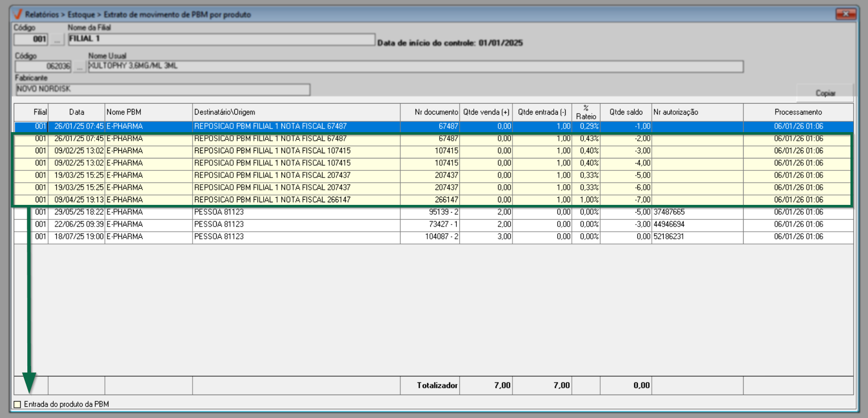Image resolution: width=868 pixels, height=418 pixels.
Task: Toggle 'Entrada do produto da PBM' checkbox
Action: [x=18, y=405]
